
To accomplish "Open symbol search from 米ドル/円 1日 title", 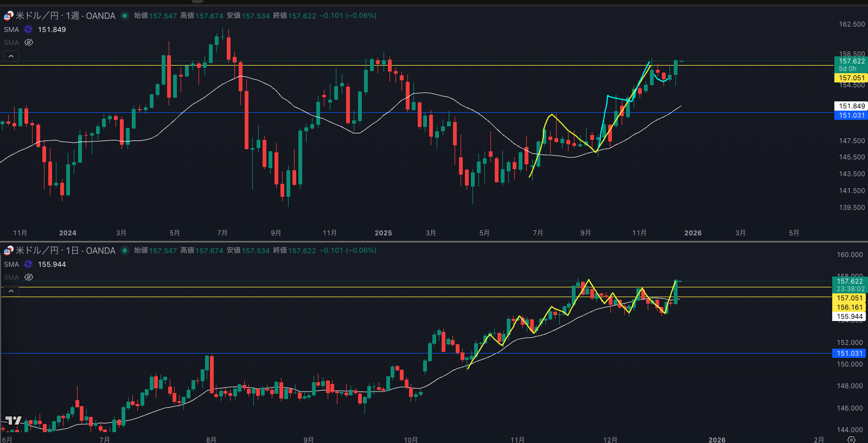I will 65,251.
